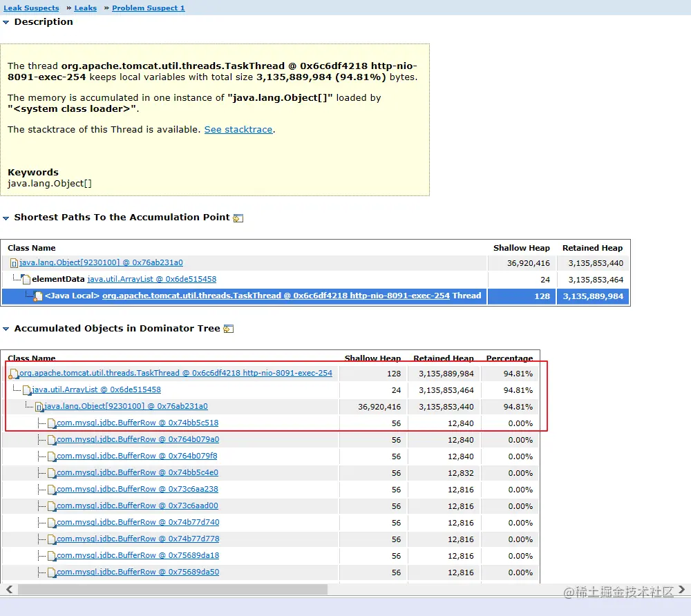Click the horizontal scrollbar thumb
691x616 pixels.
pyautogui.click(x=173, y=589)
